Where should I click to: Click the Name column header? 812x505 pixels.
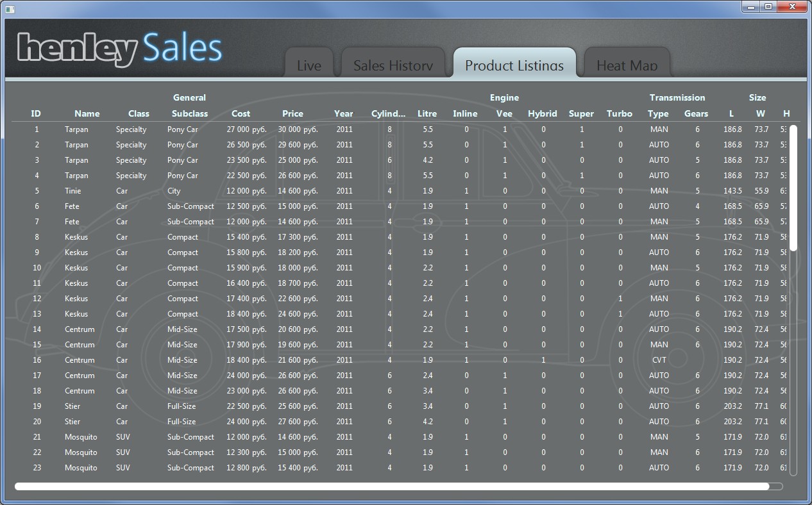(x=87, y=113)
